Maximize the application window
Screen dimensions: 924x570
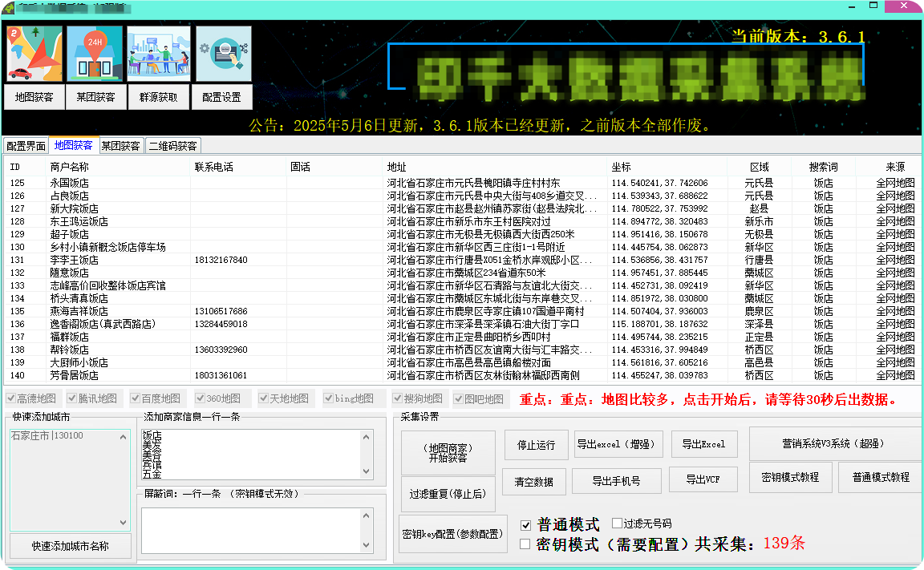click(x=873, y=6)
